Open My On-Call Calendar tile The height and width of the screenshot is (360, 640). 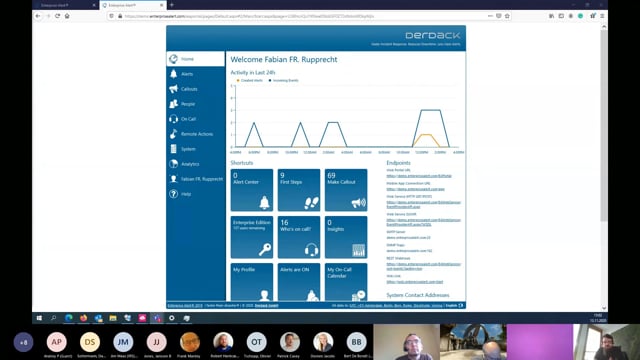(x=346, y=282)
